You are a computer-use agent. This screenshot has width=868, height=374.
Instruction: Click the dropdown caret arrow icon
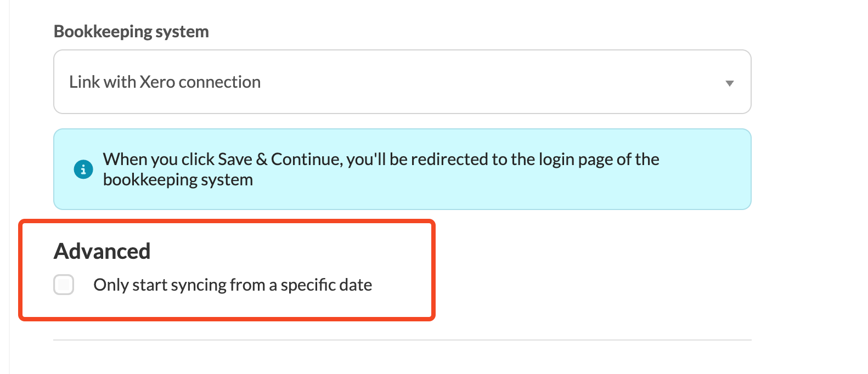click(729, 83)
